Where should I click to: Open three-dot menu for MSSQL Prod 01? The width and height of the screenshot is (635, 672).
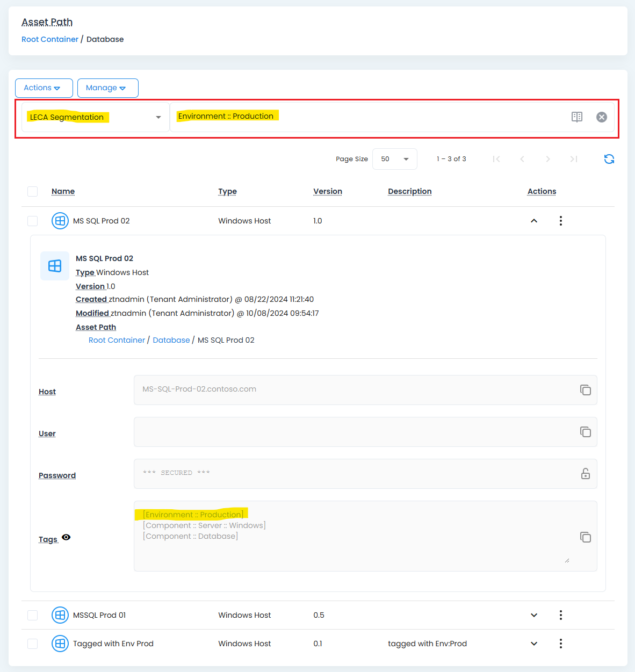pyautogui.click(x=560, y=615)
